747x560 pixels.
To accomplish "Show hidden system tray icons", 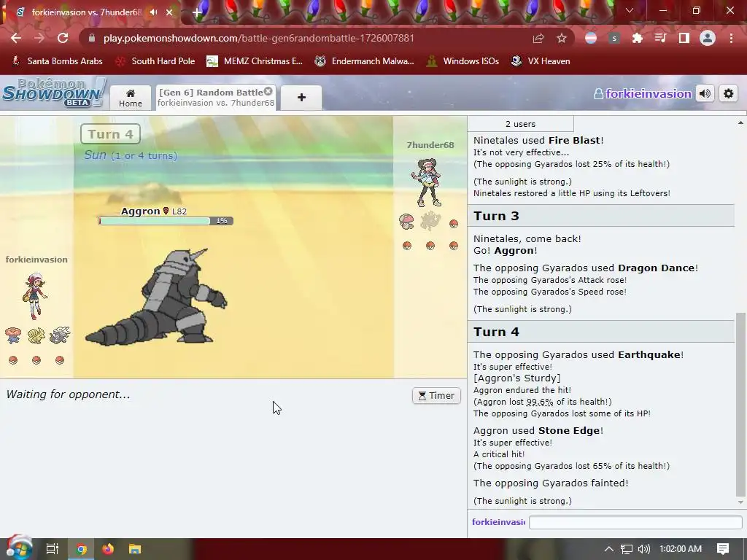I will tap(609, 549).
